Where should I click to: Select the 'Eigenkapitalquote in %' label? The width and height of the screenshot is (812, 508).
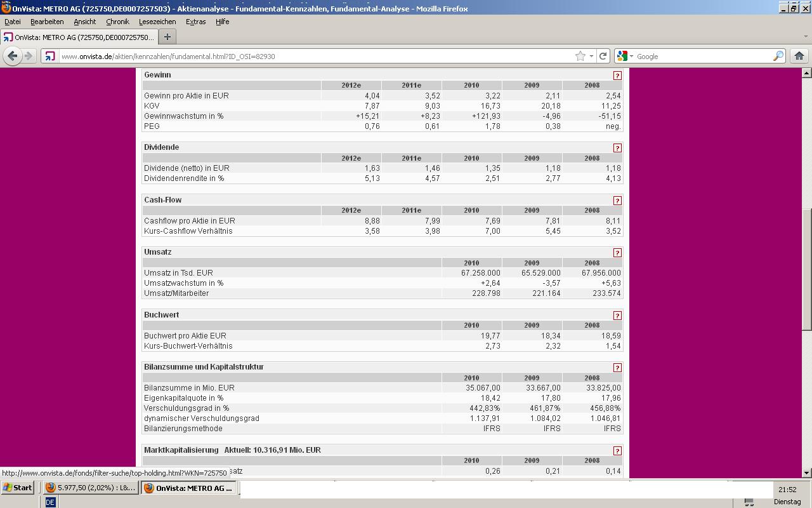tap(184, 398)
